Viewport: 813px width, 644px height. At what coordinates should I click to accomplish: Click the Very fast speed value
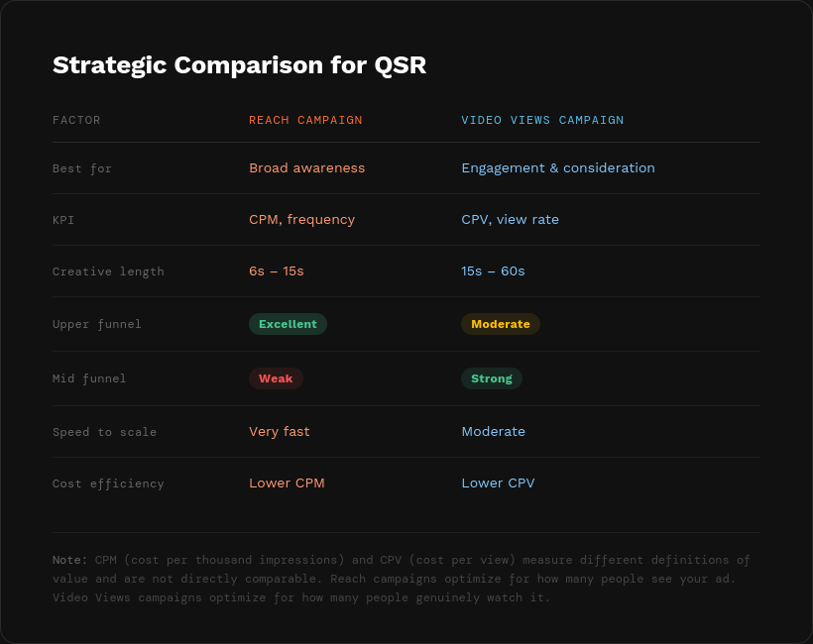coord(279,432)
